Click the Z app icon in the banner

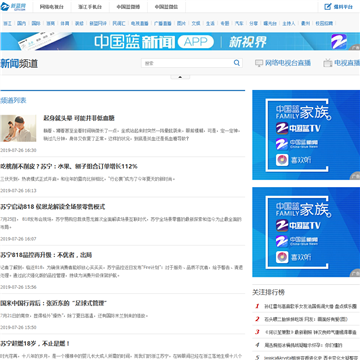point(338,42)
